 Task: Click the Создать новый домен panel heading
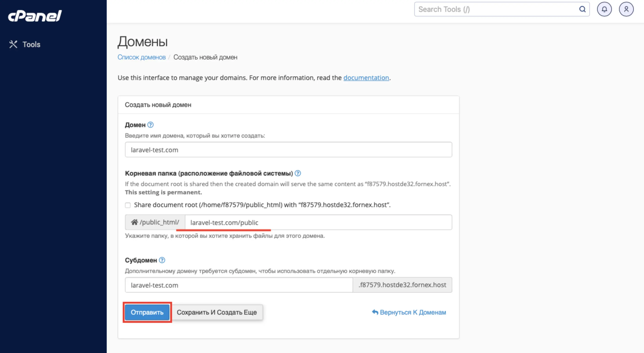158,105
